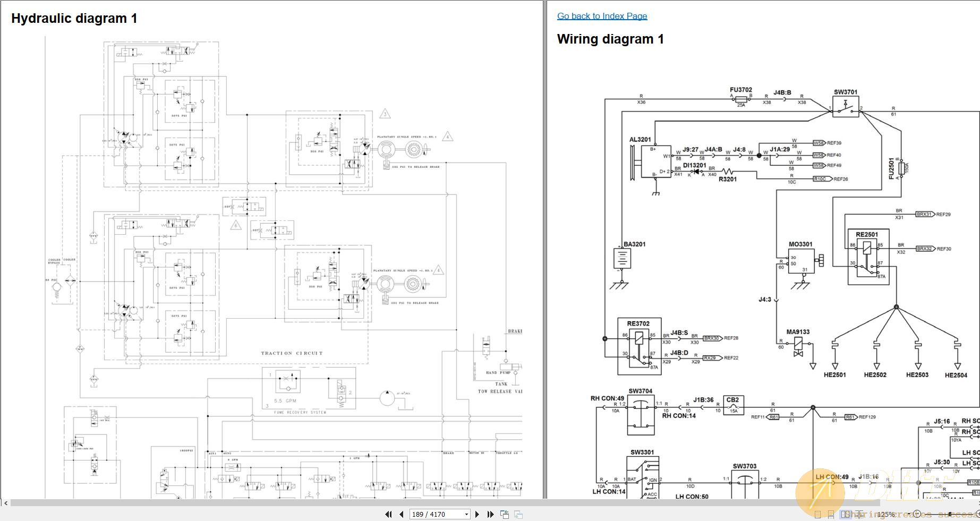Click the zoom out minus button

917,514
